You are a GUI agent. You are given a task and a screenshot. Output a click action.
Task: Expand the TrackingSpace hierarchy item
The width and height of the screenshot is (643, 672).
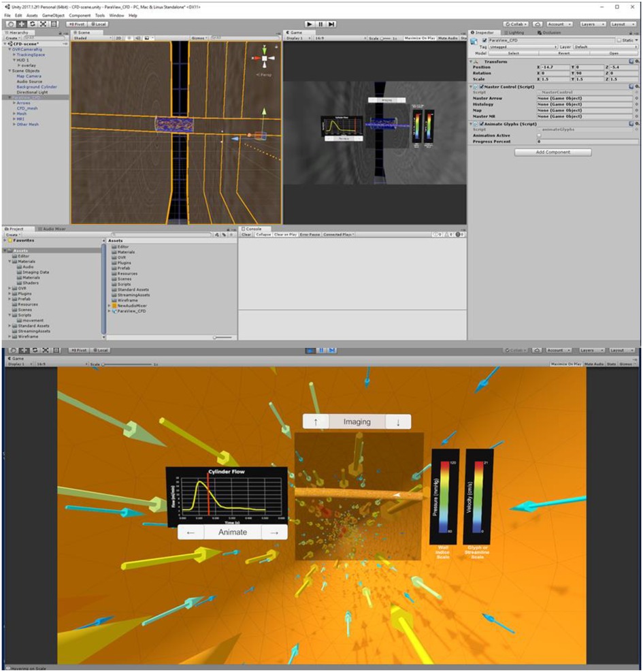coord(14,55)
